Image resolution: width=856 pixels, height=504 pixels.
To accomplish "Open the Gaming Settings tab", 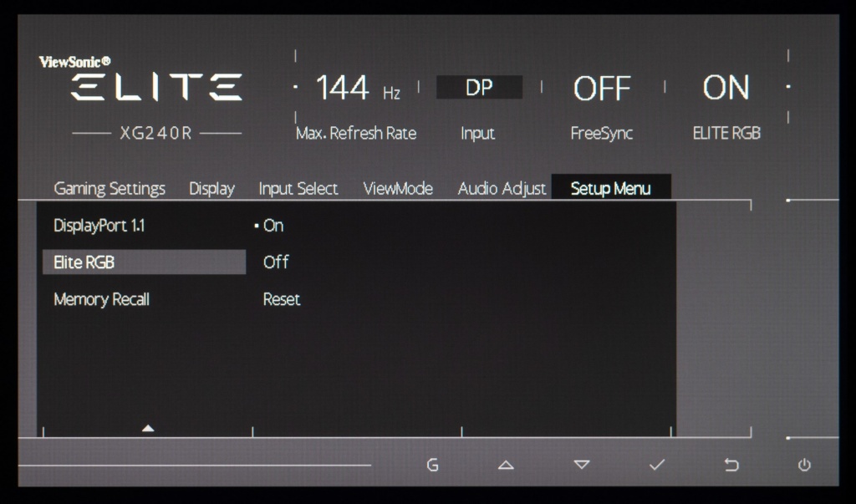I will 110,188.
